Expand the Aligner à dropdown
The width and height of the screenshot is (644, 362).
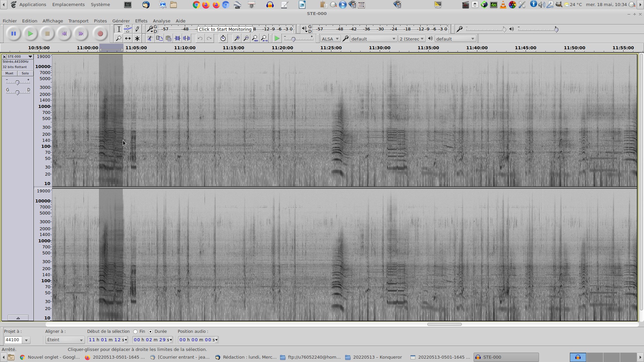pyautogui.click(x=65, y=340)
